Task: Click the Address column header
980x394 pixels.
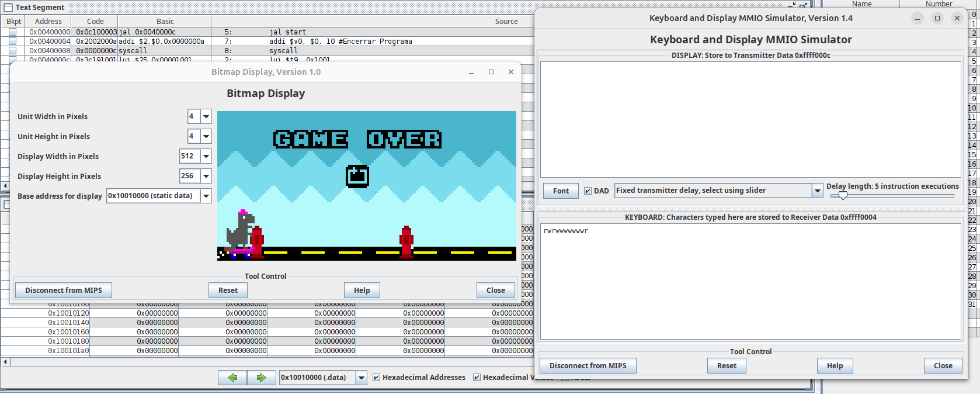Action: (48, 21)
